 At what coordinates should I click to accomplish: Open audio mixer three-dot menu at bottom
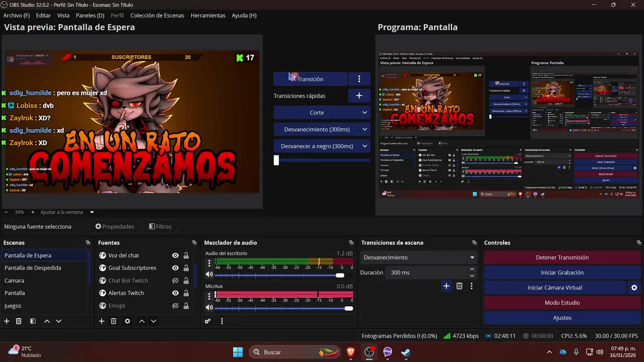pyautogui.click(x=222, y=321)
